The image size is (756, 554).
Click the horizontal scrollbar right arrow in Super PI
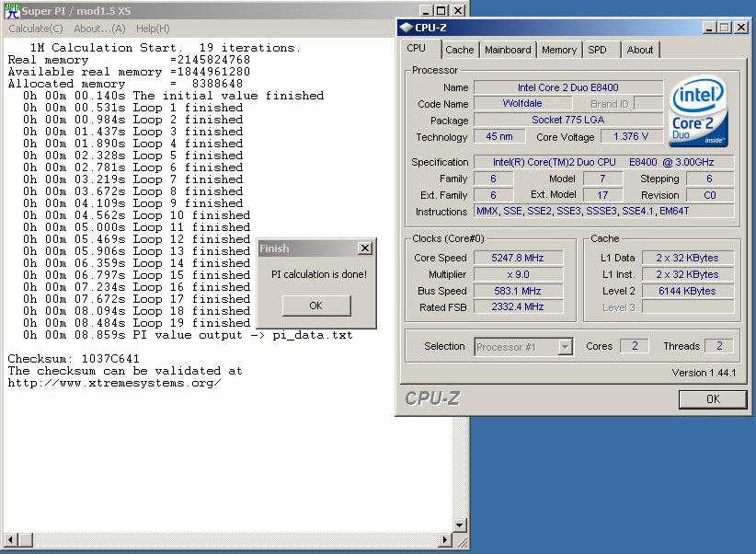click(x=445, y=540)
